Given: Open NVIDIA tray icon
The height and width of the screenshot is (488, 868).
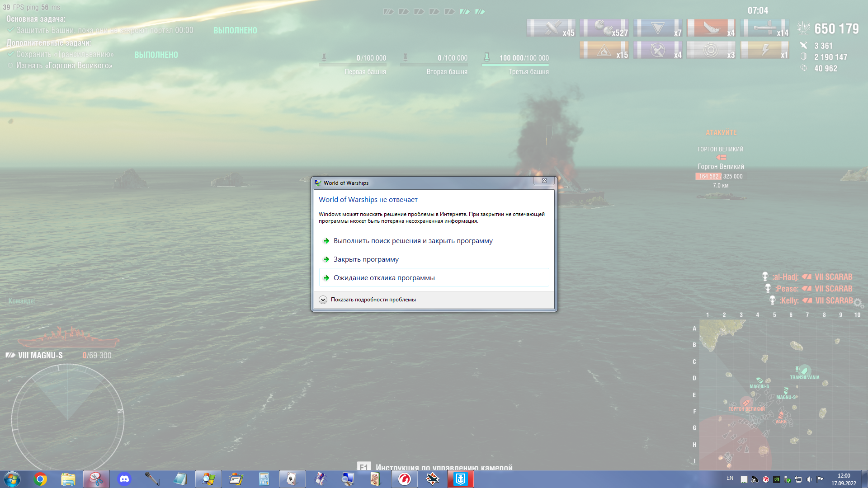Looking at the screenshot, I should (777, 479).
